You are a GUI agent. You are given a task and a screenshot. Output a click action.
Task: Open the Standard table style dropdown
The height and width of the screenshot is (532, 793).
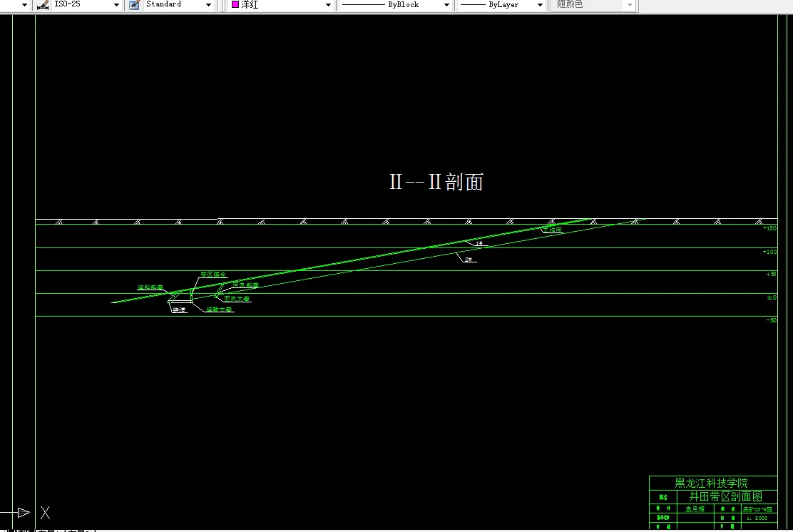(208, 4)
